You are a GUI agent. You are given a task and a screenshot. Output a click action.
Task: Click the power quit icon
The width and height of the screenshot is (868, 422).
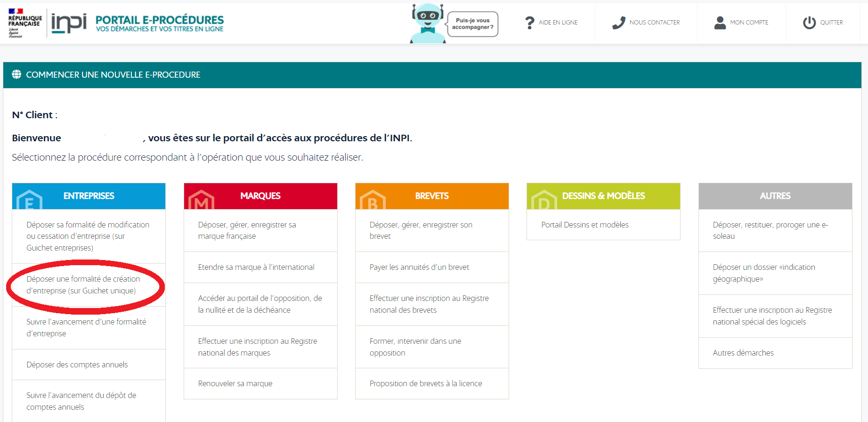(809, 23)
